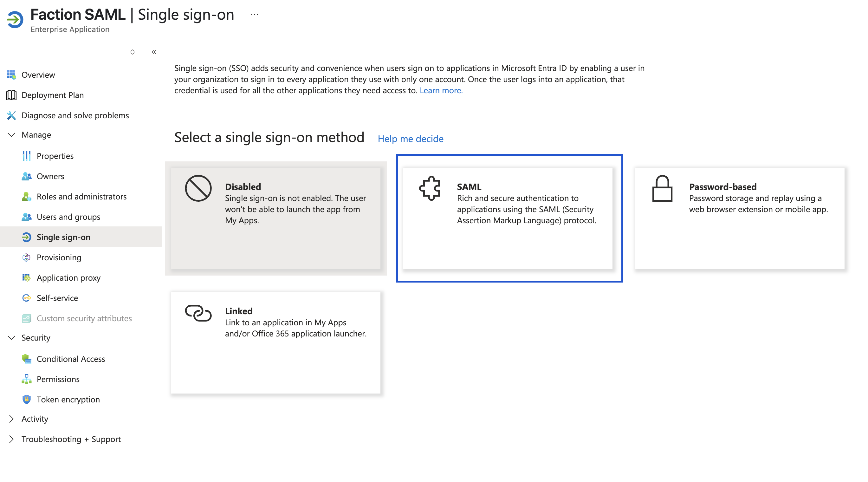Click the Activity section label

(x=35, y=419)
